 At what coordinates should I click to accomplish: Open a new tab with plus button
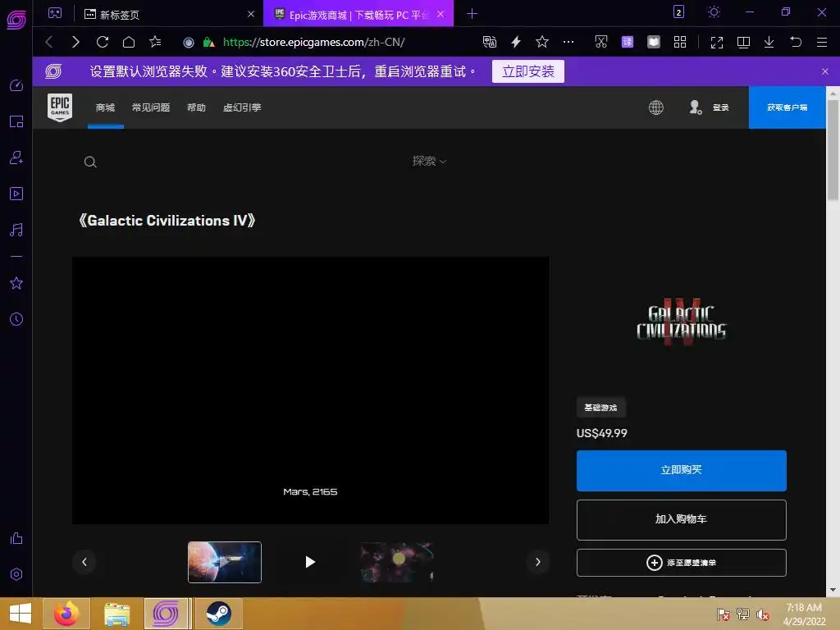(472, 14)
